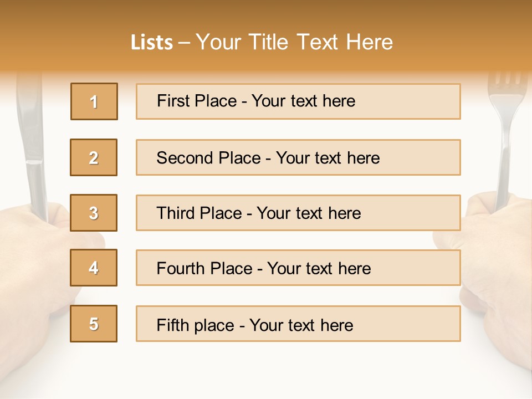This screenshot has width=532, height=399.
Task: Select the "Second Place" text box
Action: (x=298, y=157)
